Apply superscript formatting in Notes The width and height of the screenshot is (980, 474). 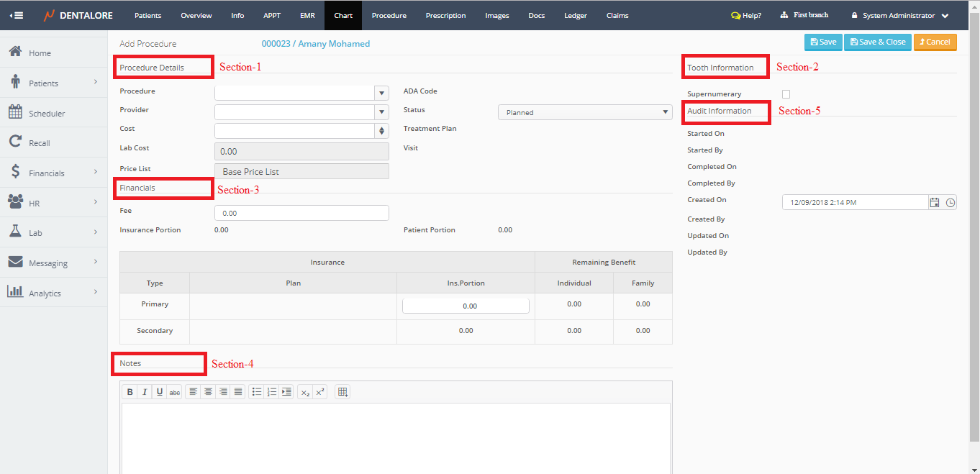coord(320,392)
